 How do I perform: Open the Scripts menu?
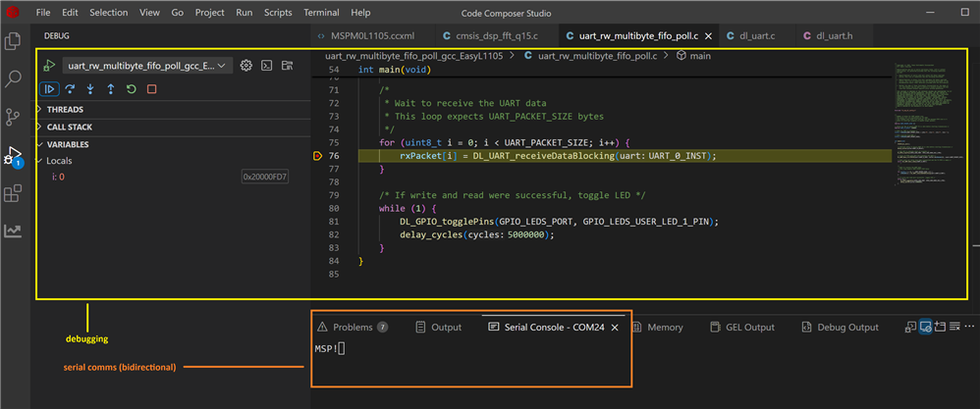(x=278, y=13)
